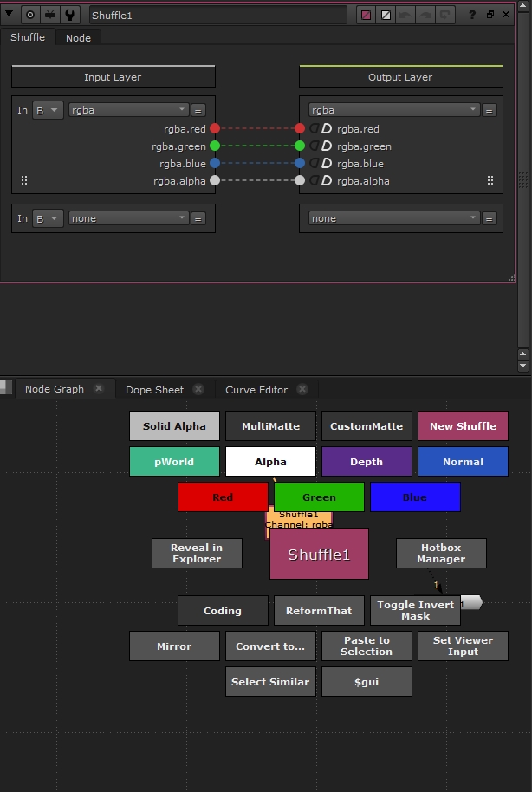The height and width of the screenshot is (792, 532).
Task: Click the pink node color icon
Action: tap(367, 16)
